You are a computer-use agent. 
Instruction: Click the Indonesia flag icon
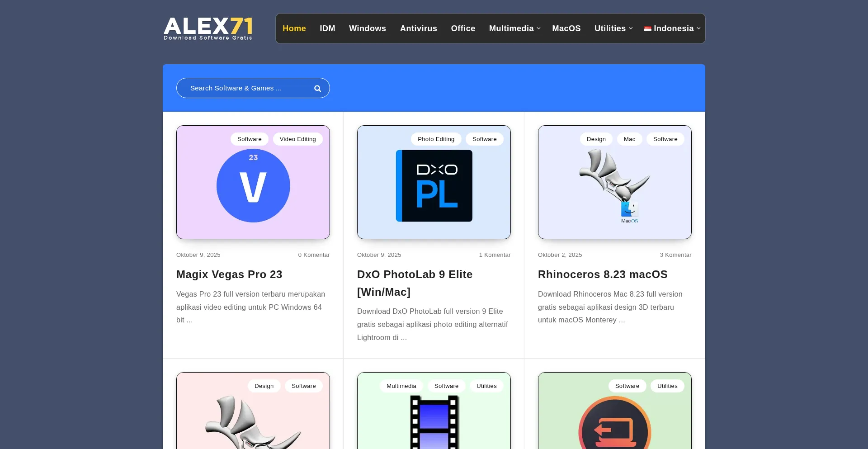click(647, 28)
